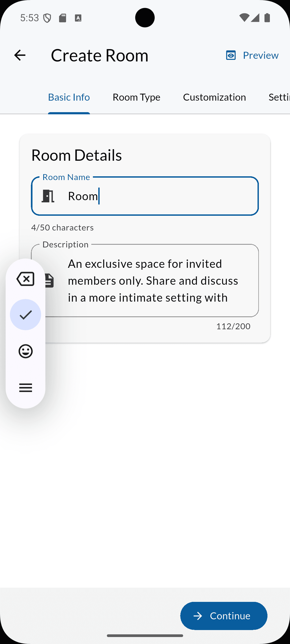This screenshot has width=290, height=644.
Task: Tap the Wi-Fi signal icon
Action: click(x=244, y=18)
